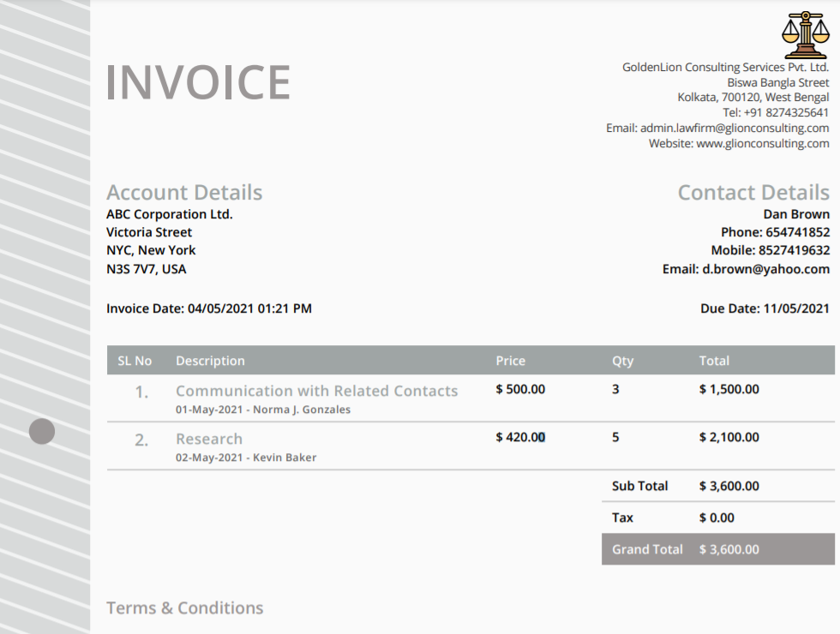
Task: Click row number 2.
Action: pos(141,440)
